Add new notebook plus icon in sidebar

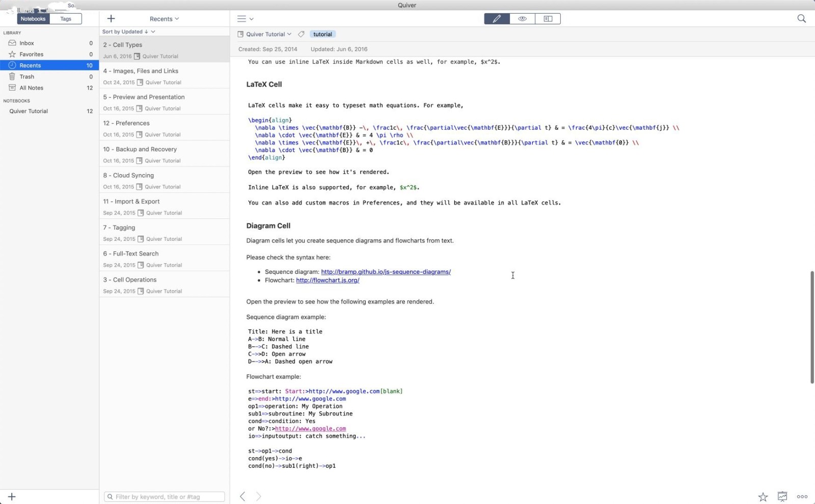coord(12,496)
